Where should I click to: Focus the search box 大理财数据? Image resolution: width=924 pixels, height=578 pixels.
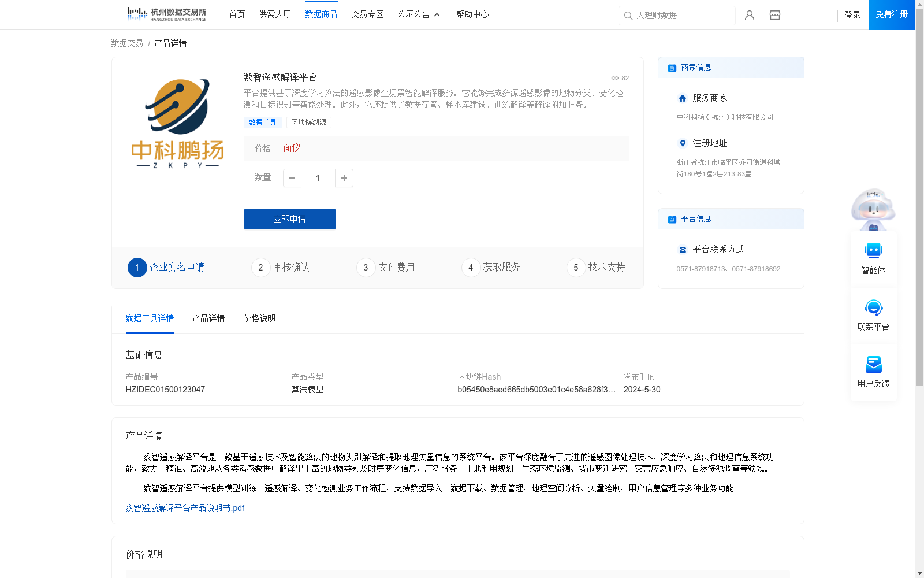(677, 16)
